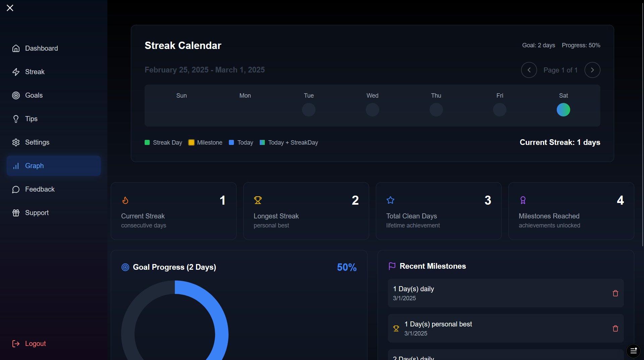
Task: Click the Today + StreakDay legend swatch
Action: coord(262,143)
